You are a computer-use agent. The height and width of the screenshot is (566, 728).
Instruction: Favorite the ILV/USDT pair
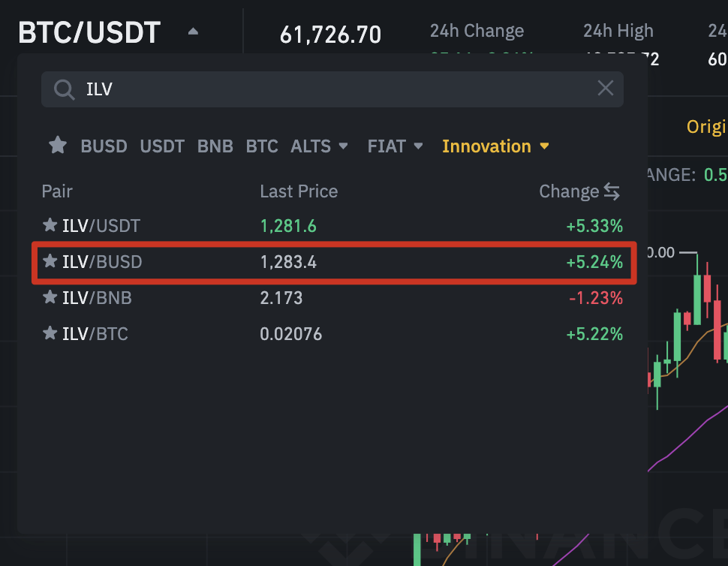point(50,225)
